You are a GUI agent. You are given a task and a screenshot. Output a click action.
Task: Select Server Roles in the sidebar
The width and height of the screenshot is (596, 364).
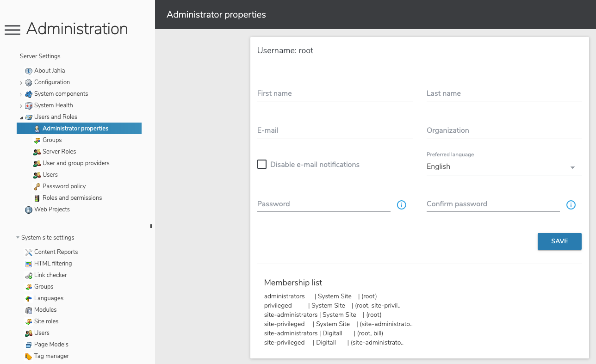[x=59, y=152]
